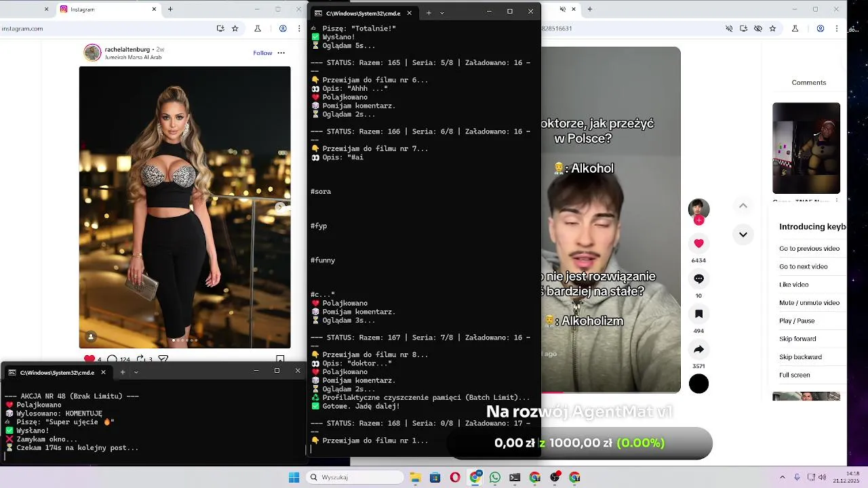Select the upper cmd.exe terminal tab
This screenshot has width=868, height=488.
coord(363,13)
